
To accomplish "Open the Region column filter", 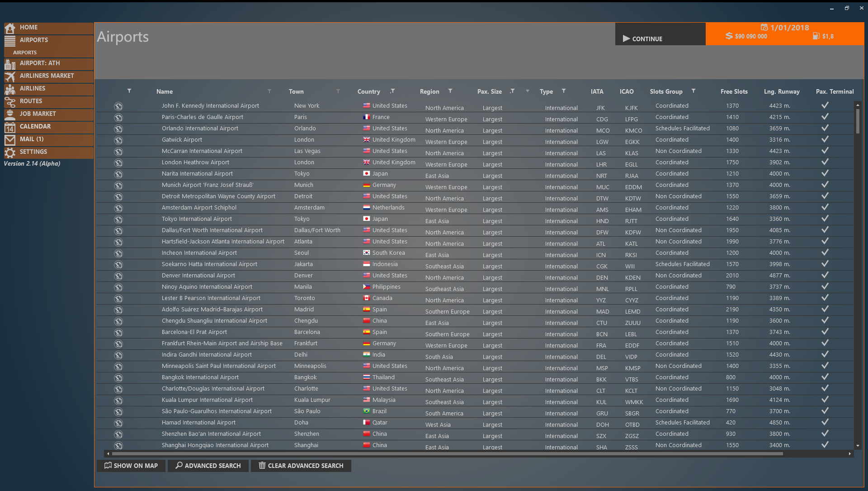I will click(x=450, y=91).
